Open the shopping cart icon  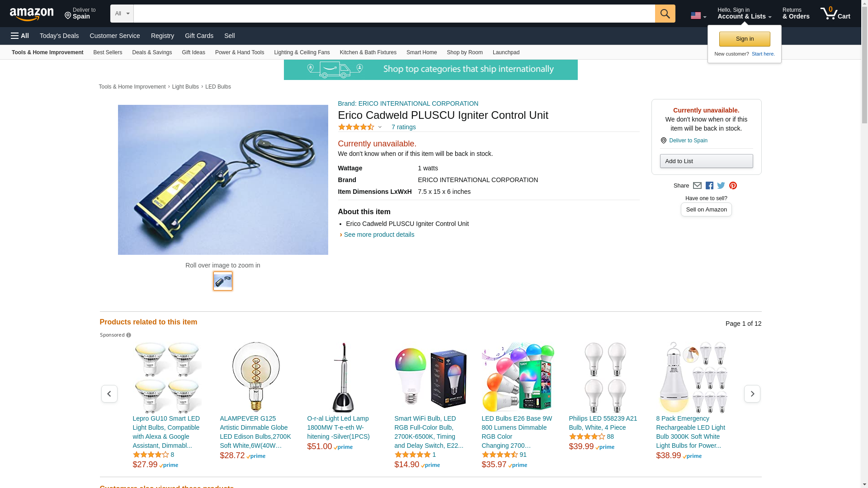[835, 14]
